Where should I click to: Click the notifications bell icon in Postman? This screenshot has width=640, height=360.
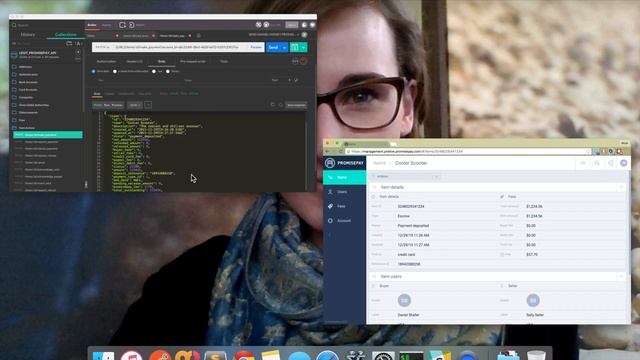tap(304, 25)
